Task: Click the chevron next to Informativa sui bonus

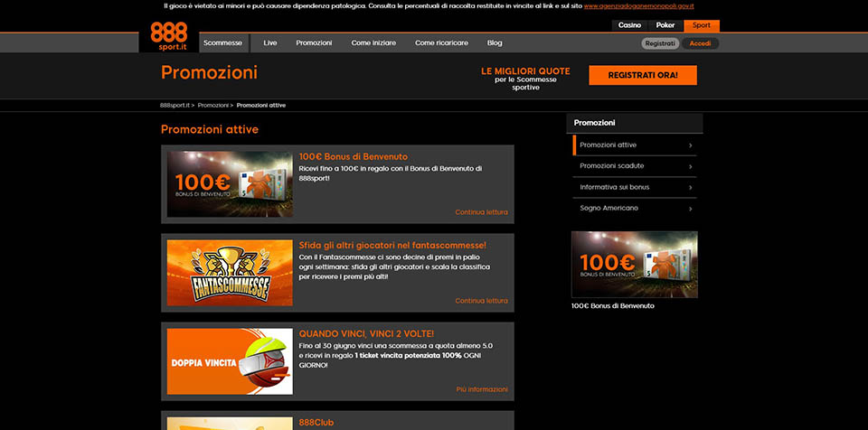Action: pyautogui.click(x=690, y=188)
